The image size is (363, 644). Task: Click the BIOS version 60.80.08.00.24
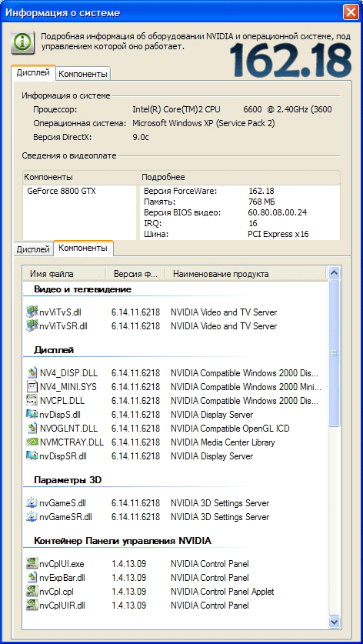277,213
